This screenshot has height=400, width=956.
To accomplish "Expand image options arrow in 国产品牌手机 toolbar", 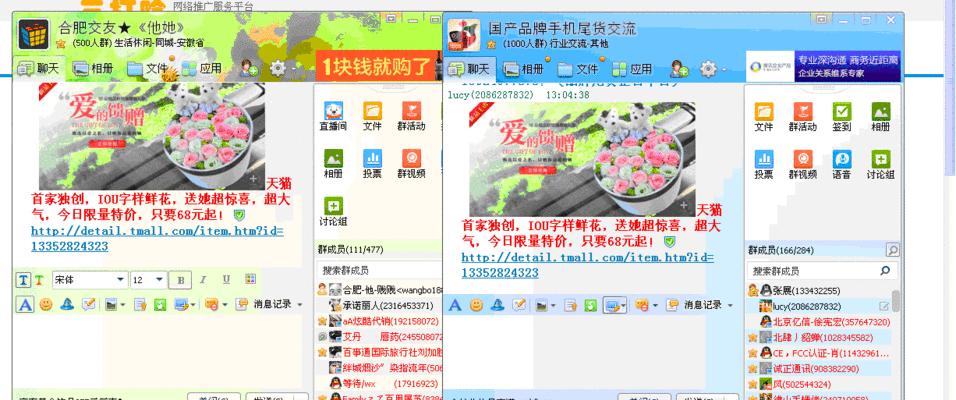I will coord(551,305).
